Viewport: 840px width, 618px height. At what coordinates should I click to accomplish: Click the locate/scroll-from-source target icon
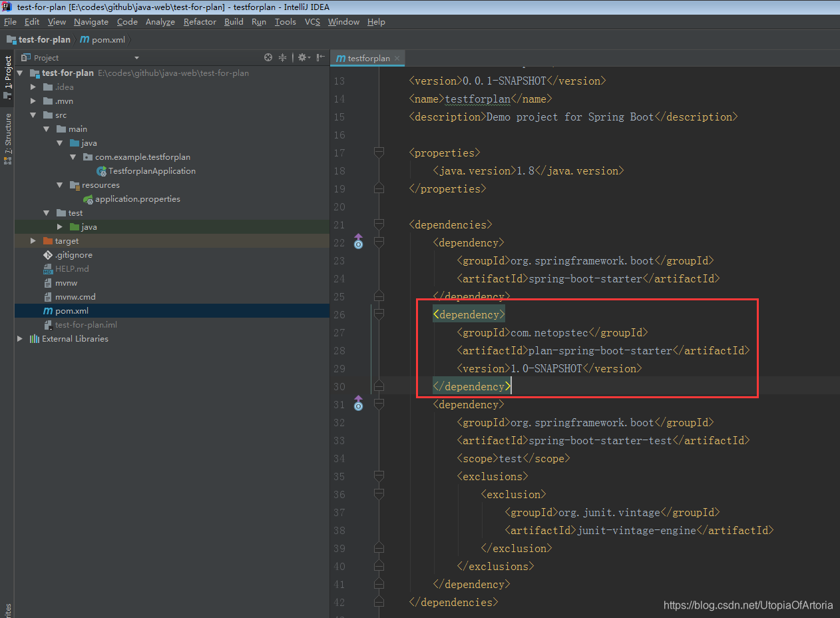click(x=268, y=58)
